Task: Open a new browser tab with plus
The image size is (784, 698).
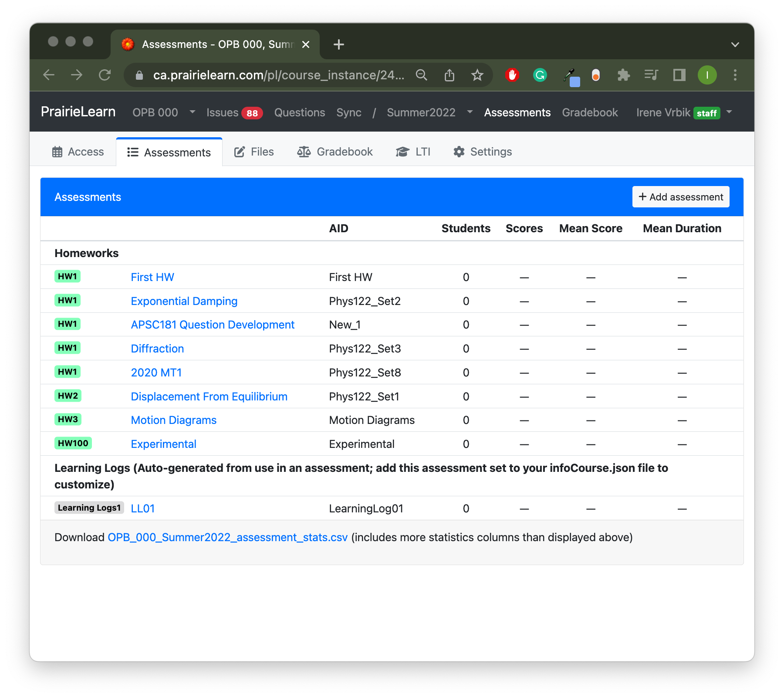Action: pyautogui.click(x=338, y=44)
